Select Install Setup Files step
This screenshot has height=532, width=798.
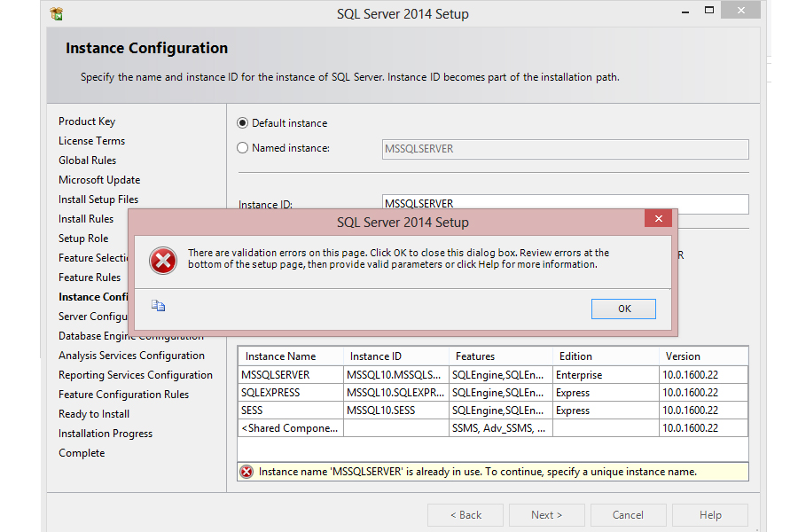[98, 199]
